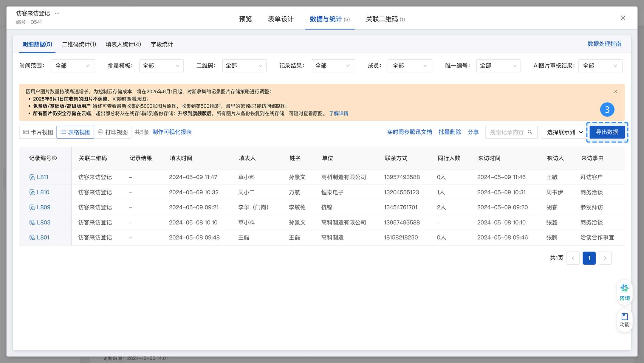The width and height of the screenshot is (644, 363).
Task: Open the L809 record detail icon
Action: click(32, 207)
